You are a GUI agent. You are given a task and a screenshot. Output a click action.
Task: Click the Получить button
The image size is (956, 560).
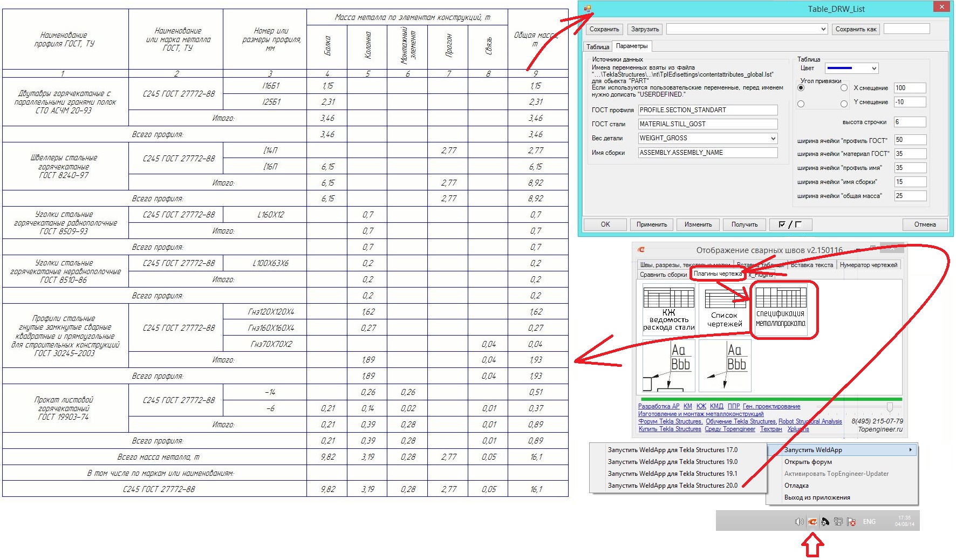pos(745,224)
